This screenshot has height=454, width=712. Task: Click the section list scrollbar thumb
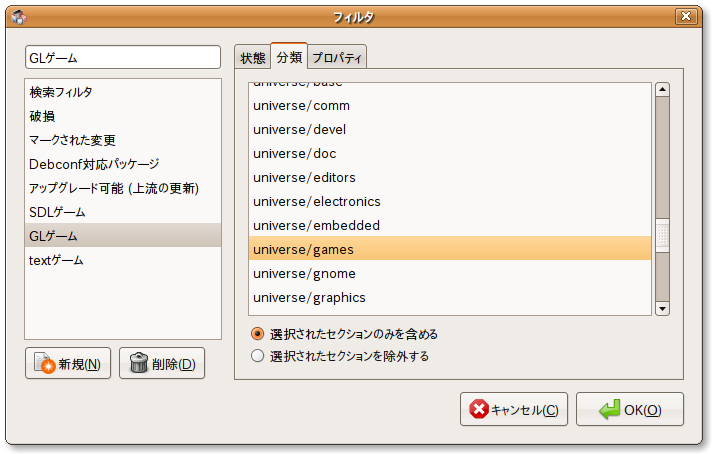[663, 236]
